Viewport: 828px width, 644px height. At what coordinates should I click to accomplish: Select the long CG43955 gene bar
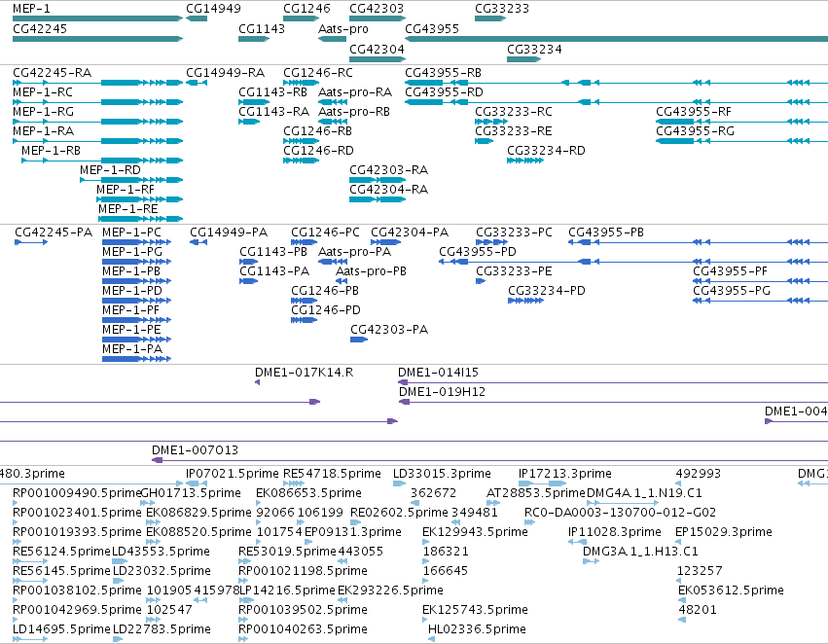[x=616, y=39]
